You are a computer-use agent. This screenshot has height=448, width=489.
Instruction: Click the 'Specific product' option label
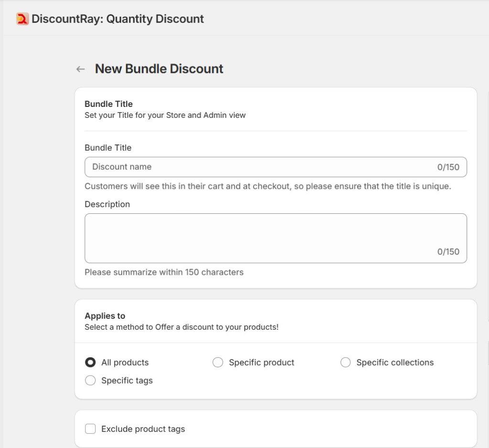click(x=261, y=363)
